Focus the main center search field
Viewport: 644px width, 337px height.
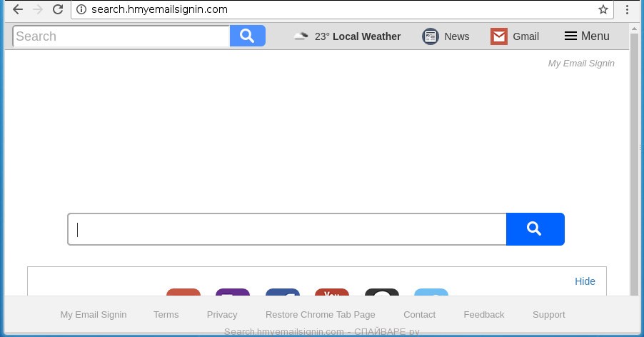click(x=287, y=229)
